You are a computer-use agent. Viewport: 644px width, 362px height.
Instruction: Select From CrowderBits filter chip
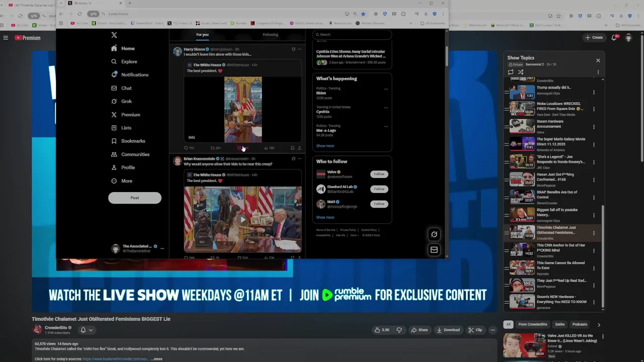[x=533, y=324]
